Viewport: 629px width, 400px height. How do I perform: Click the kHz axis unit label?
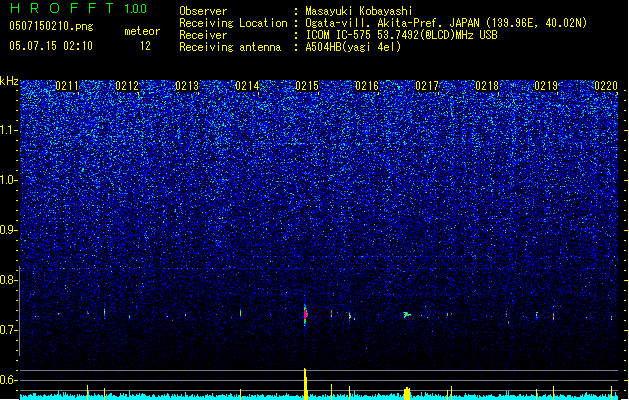[9, 81]
